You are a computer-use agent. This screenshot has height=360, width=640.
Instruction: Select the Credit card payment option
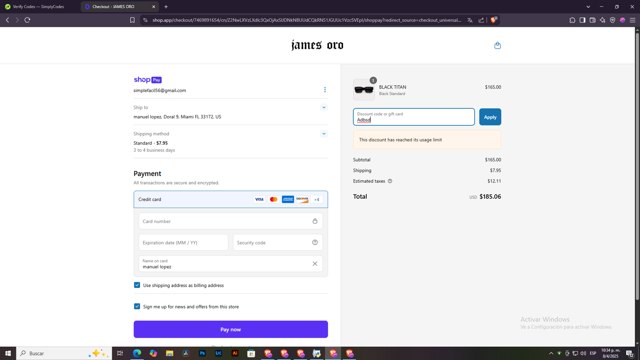pyautogui.click(x=231, y=199)
